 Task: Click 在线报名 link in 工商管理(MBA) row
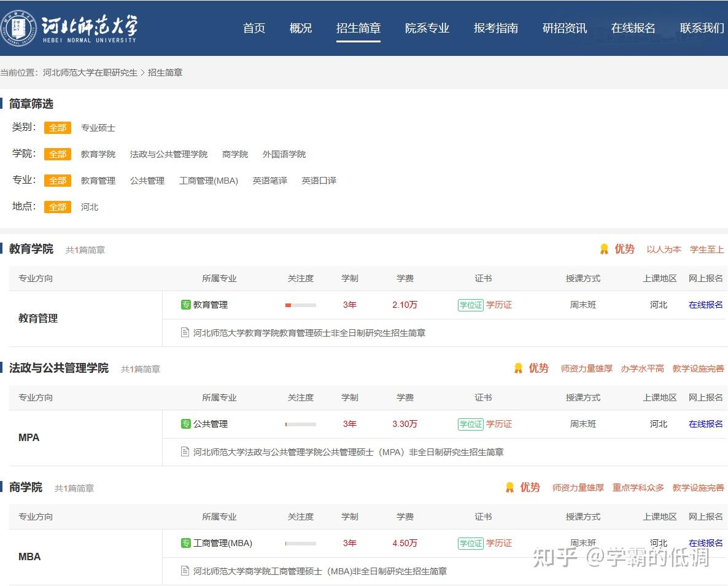point(706,543)
